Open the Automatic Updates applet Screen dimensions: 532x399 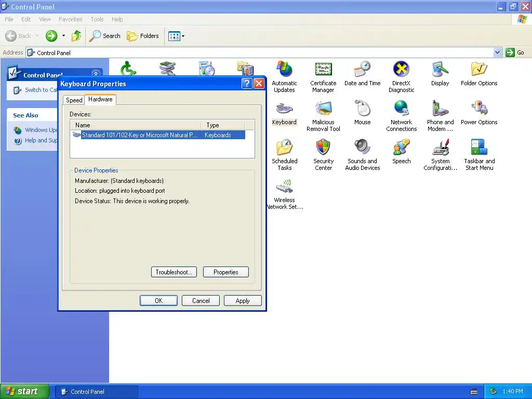[284, 77]
